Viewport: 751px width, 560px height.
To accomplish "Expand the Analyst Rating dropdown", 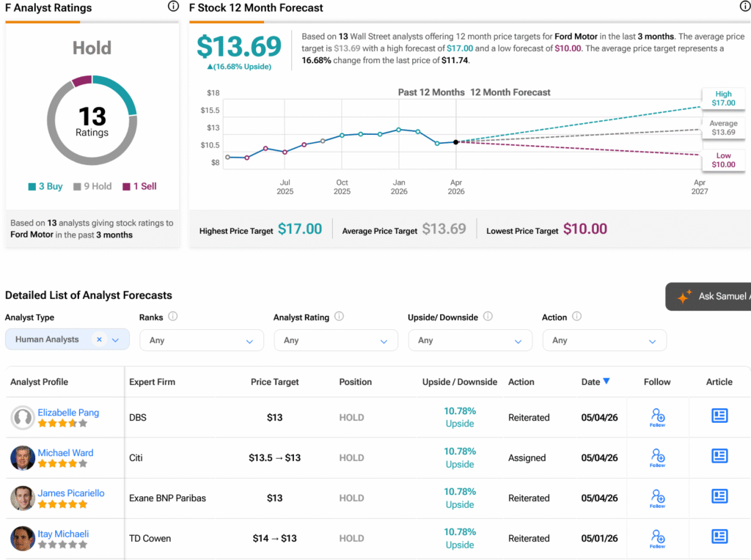I will (336, 340).
